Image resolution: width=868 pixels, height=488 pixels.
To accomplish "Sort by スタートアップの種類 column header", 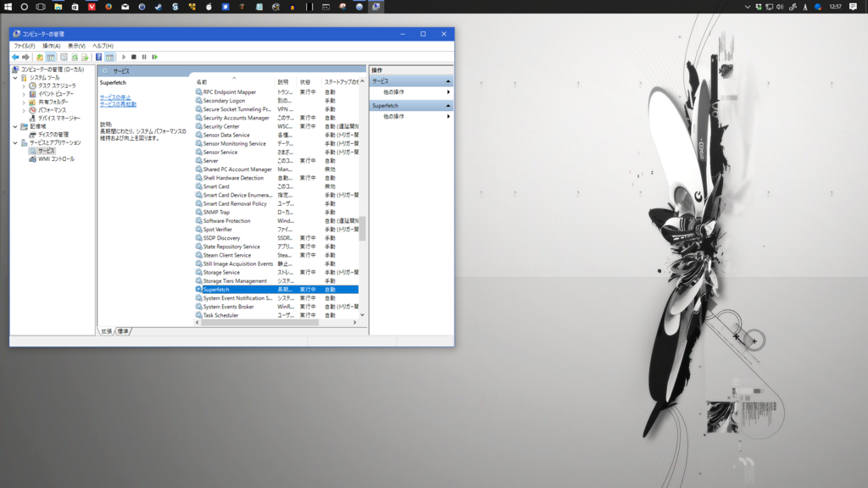I will 341,82.
